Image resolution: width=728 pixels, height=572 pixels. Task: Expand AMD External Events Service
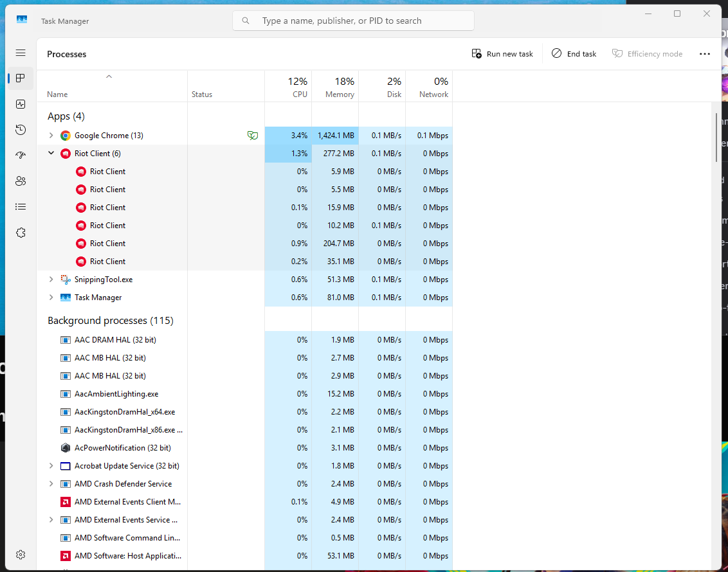click(51, 520)
